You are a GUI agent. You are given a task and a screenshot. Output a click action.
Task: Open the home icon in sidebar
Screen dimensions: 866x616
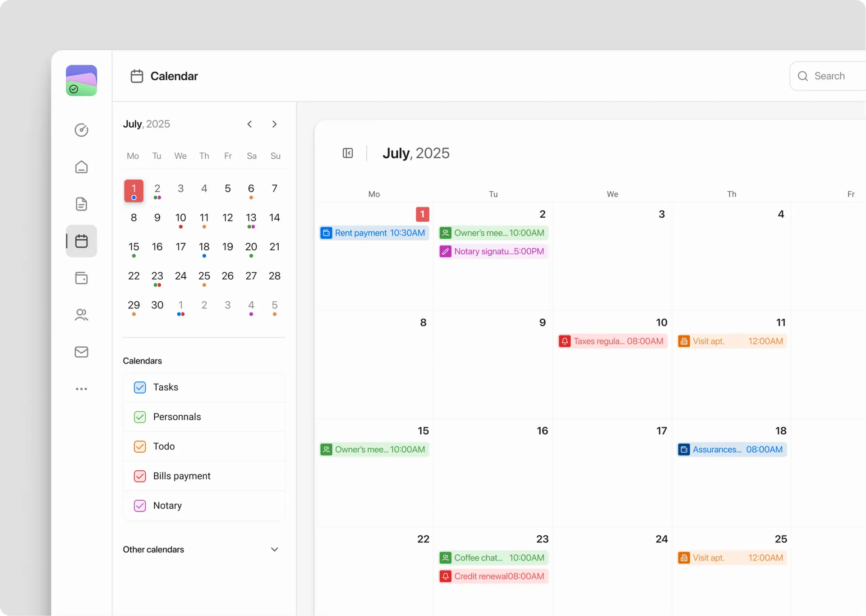[x=81, y=167]
